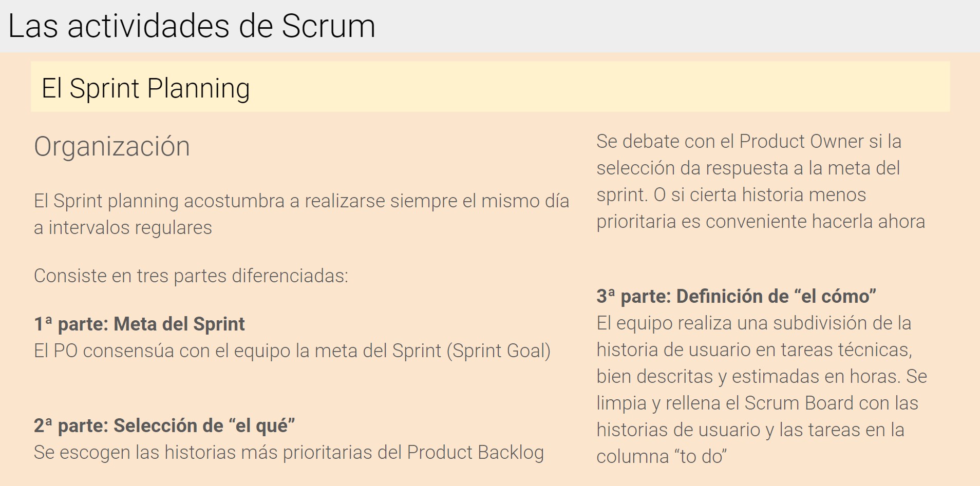Click the '2ª parte: Selección de el qué' heading
This screenshot has width=980, height=486.
pos(164,425)
